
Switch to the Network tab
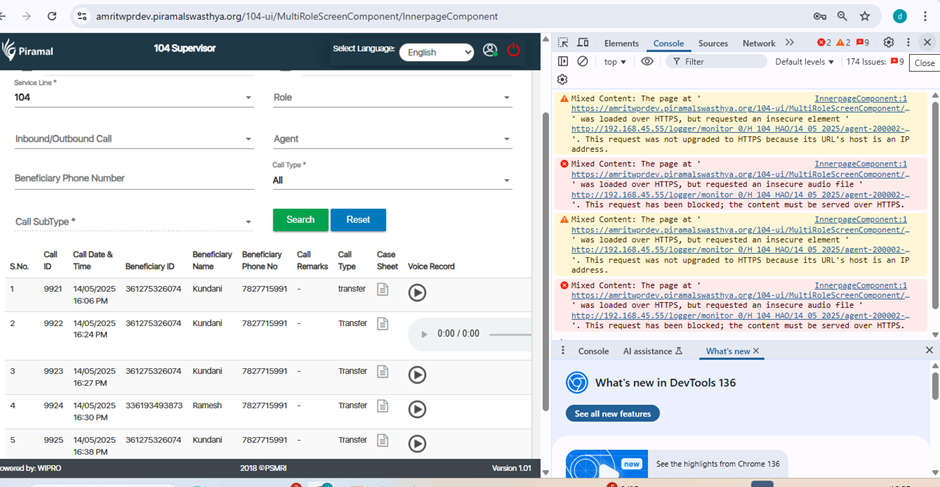tap(759, 43)
